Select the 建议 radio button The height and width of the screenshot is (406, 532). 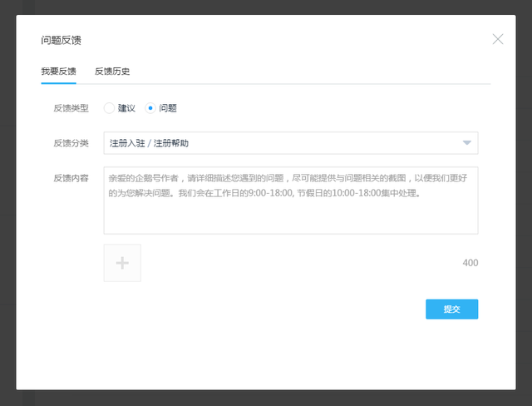coord(109,108)
